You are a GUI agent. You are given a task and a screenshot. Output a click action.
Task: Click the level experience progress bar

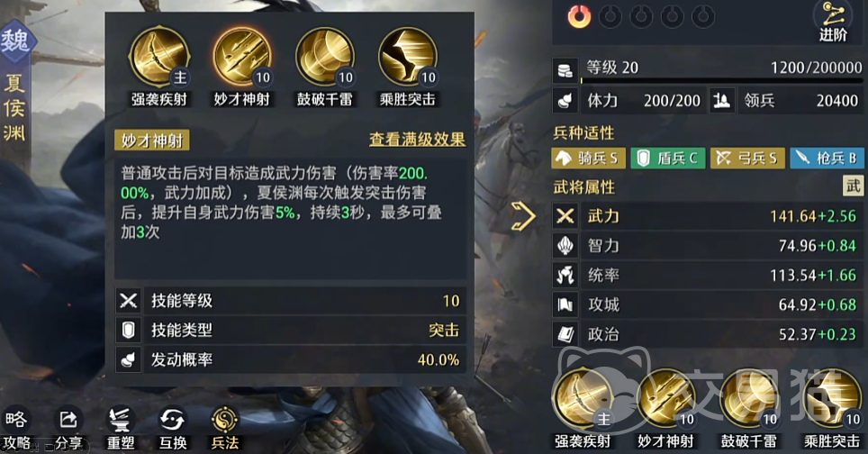[x=721, y=81]
